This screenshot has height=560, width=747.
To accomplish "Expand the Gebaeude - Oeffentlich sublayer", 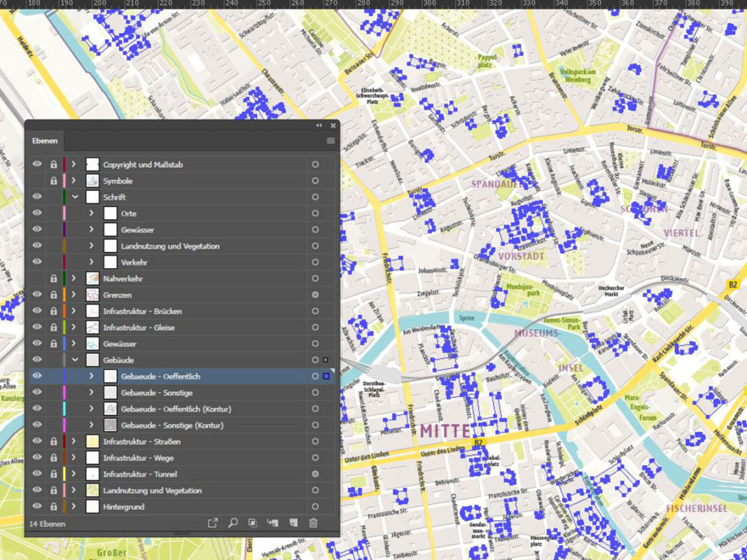I will click(x=92, y=376).
